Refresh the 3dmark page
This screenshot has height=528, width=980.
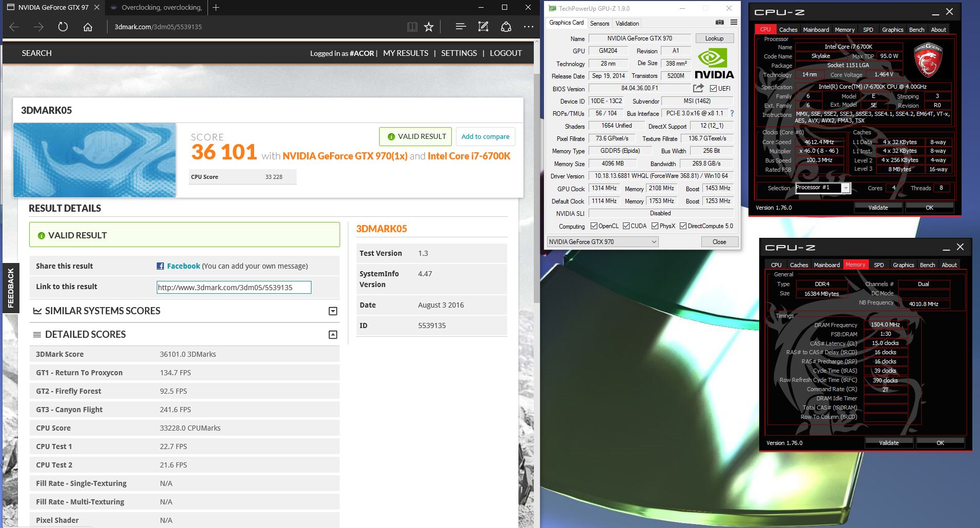(x=63, y=27)
